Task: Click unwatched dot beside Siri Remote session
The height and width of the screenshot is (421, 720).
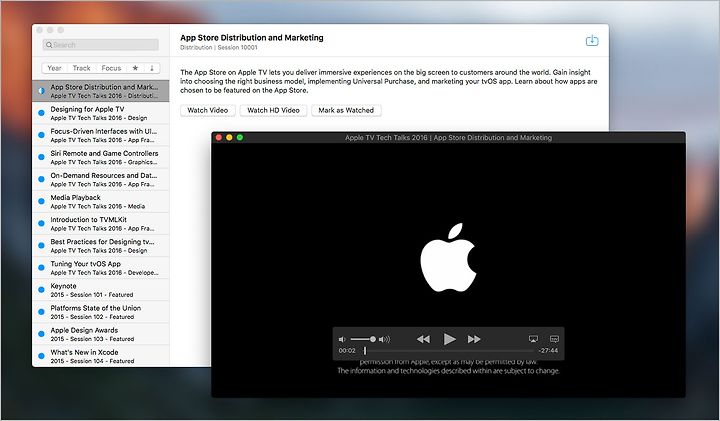Action: pyautogui.click(x=41, y=157)
